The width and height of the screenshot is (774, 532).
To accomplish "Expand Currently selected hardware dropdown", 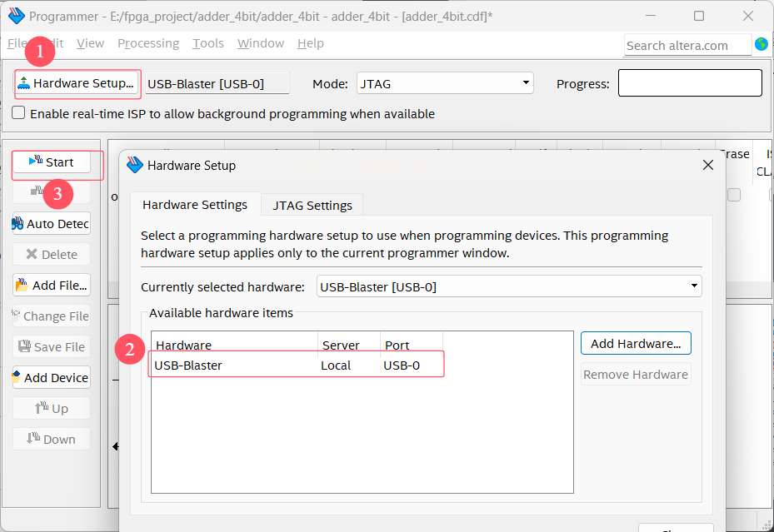I will [x=509, y=286].
